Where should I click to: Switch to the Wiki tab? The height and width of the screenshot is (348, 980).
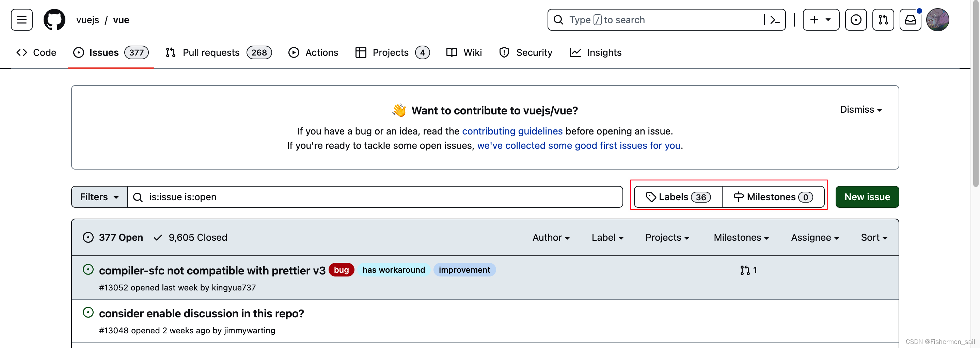click(x=464, y=52)
